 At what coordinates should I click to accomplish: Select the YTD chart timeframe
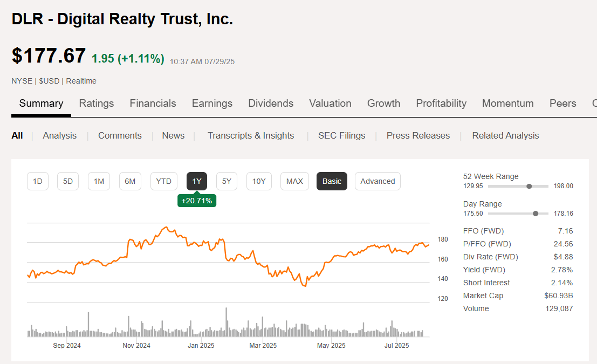coord(163,181)
